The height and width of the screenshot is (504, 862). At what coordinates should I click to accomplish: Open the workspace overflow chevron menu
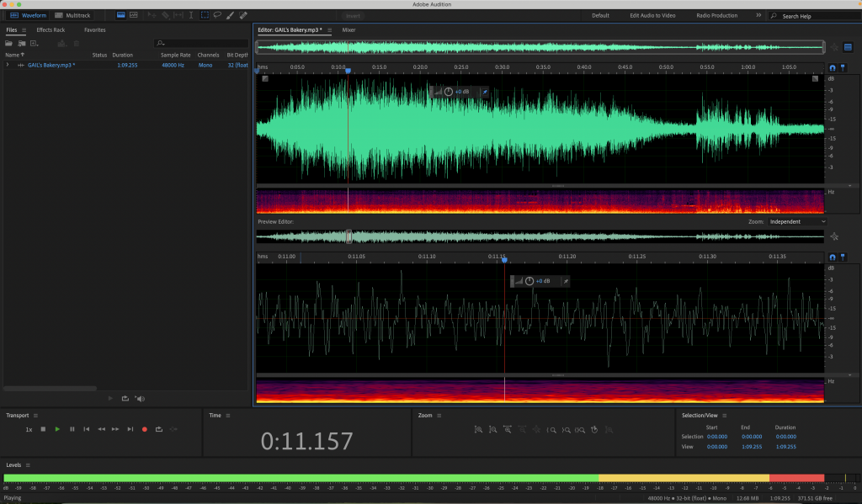[x=758, y=15]
